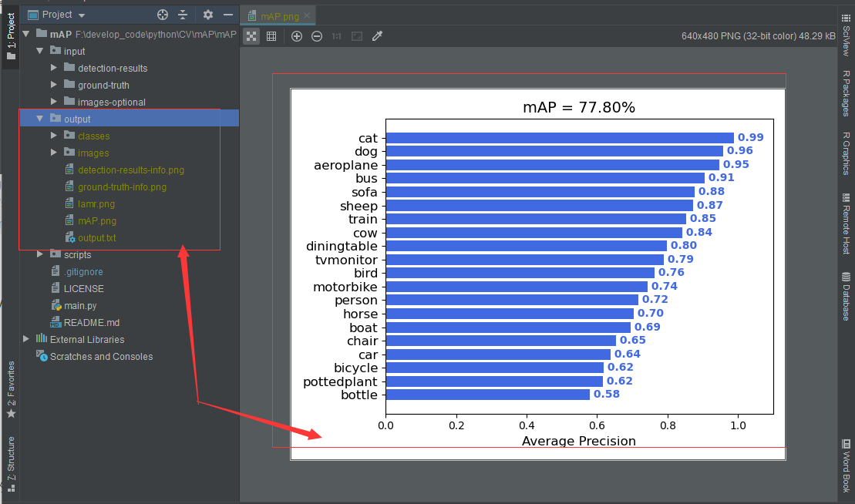Click the Project panel title label
This screenshot has height=504, width=855.
point(57,15)
